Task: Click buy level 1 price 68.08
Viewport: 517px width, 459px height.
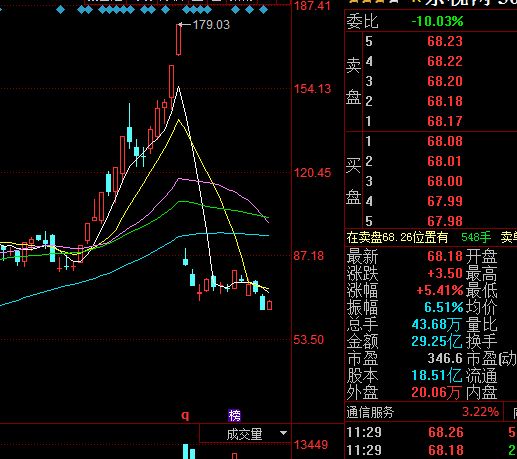Action: [x=445, y=141]
